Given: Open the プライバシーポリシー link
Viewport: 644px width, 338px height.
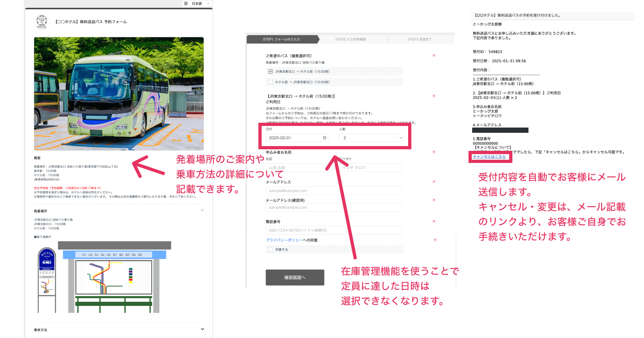Looking at the screenshot, I should tap(284, 240).
